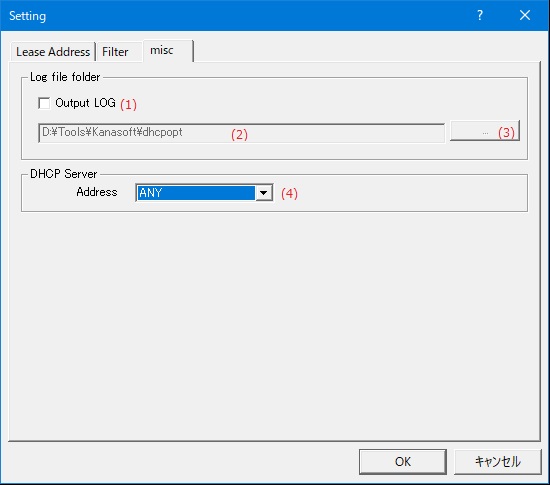This screenshot has width=550, height=485.
Task: Confirm settings with the OK button
Action: 403,462
